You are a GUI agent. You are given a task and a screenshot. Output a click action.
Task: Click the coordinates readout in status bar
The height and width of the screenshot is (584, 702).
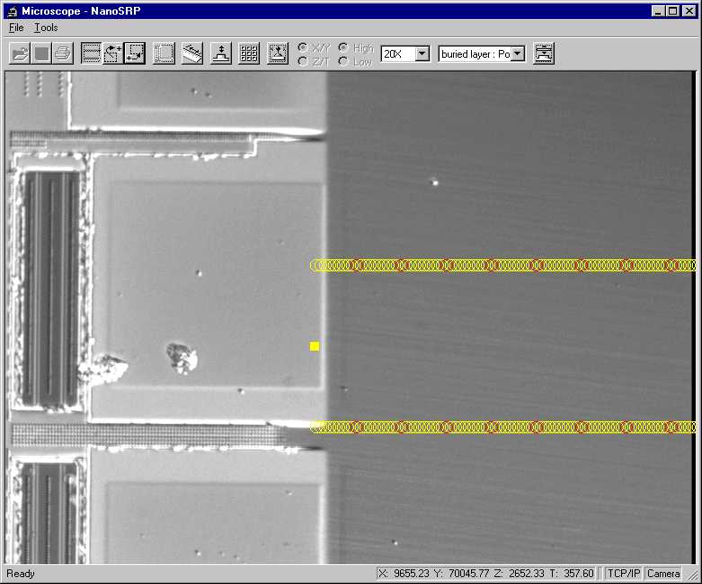pos(486,573)
